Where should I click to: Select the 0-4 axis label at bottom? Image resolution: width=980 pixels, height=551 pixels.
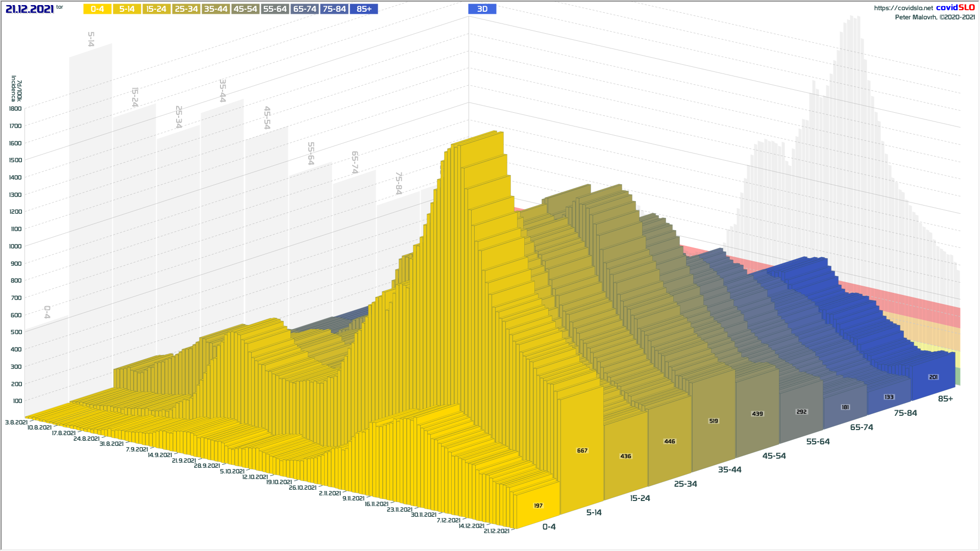point(549,527)
